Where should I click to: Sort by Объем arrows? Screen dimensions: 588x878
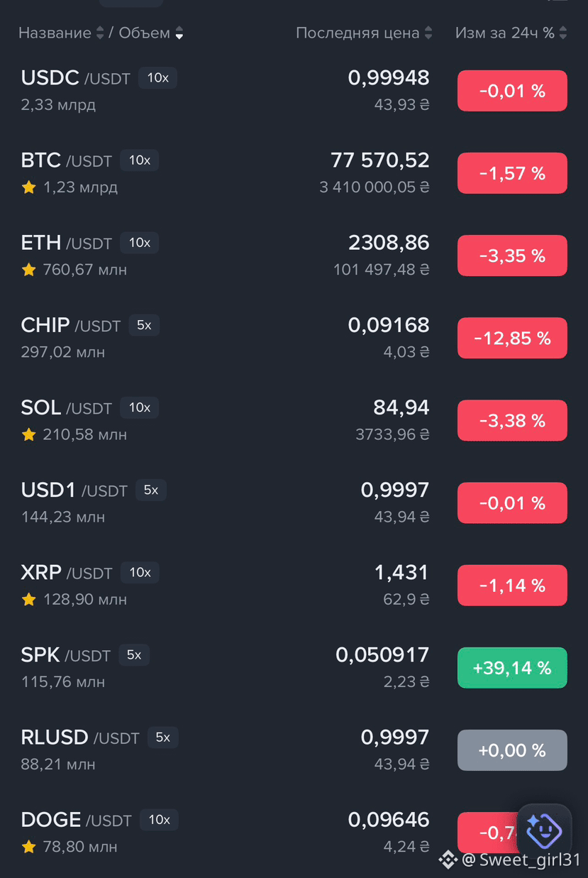(179, 33)
